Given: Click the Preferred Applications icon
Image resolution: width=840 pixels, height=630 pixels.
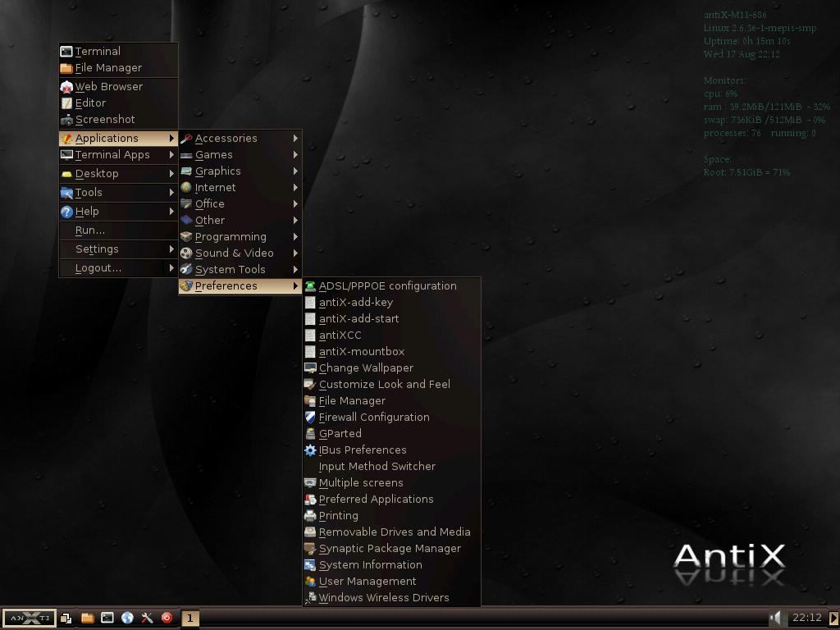Looking at the screenshot, I should [x=310, y=500].
